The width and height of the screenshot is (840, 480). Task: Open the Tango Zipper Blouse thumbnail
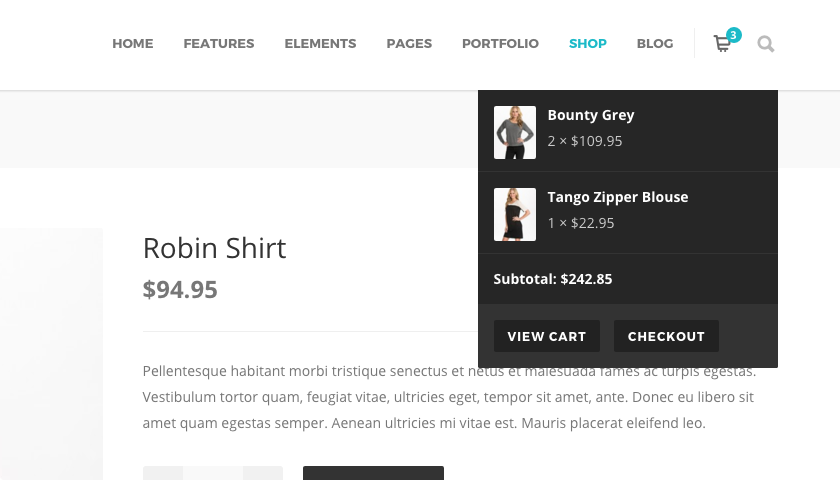click(515, 214)
